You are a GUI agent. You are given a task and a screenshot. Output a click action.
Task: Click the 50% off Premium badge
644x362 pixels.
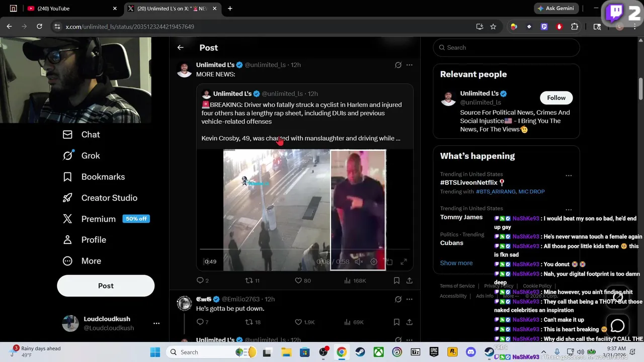coord(136,219)
